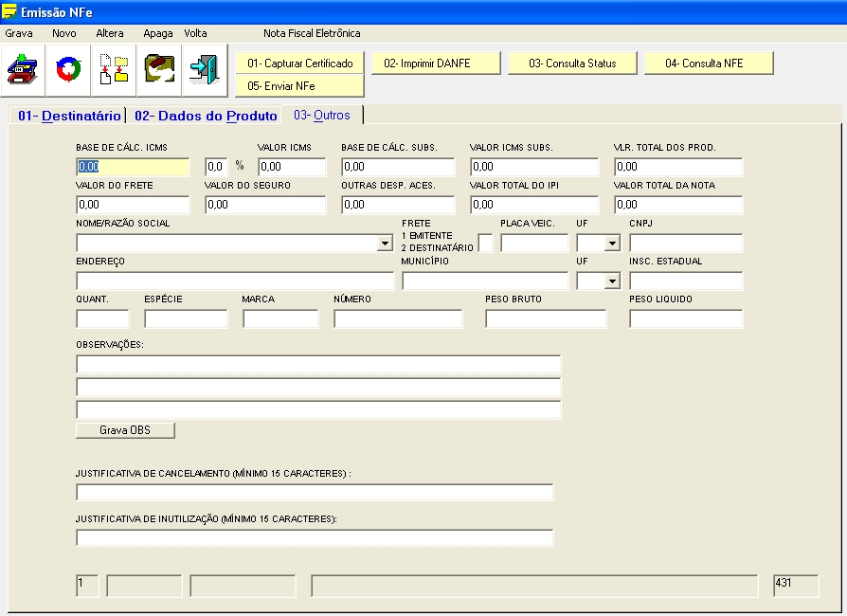The height and width of the screenshot is (616, 847).
Task: Open the Nome/Razão Social dropdown
Action: [x=385, y=244]
